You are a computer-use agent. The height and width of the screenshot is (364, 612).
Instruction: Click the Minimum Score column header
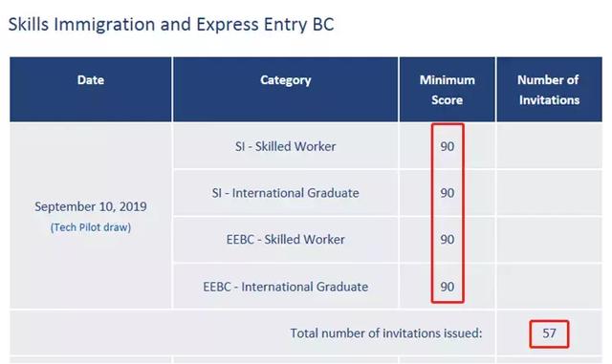click(x=447, y=90)
